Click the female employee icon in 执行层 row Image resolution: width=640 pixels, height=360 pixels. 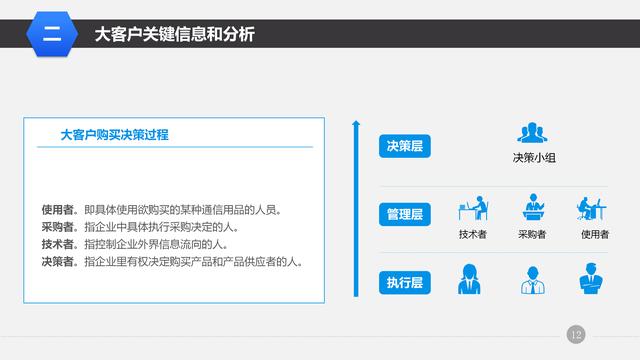pos(469,279)
